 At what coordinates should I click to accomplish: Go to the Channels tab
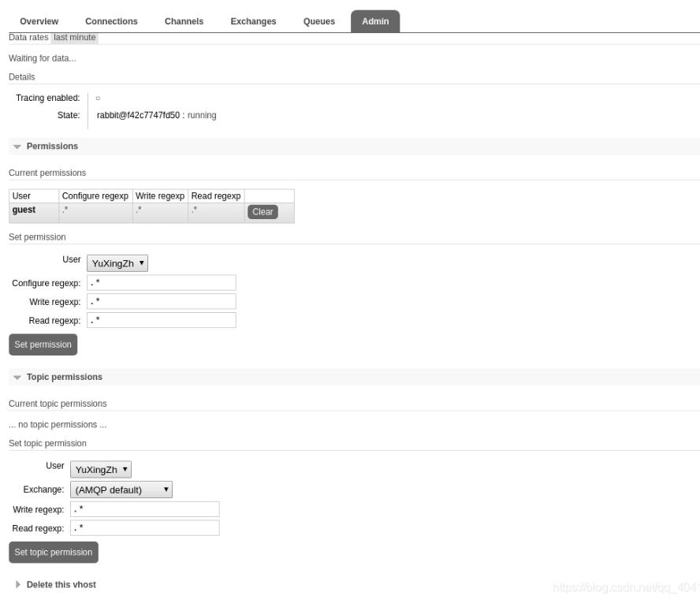pyautogui.click(x=184, y=21)
